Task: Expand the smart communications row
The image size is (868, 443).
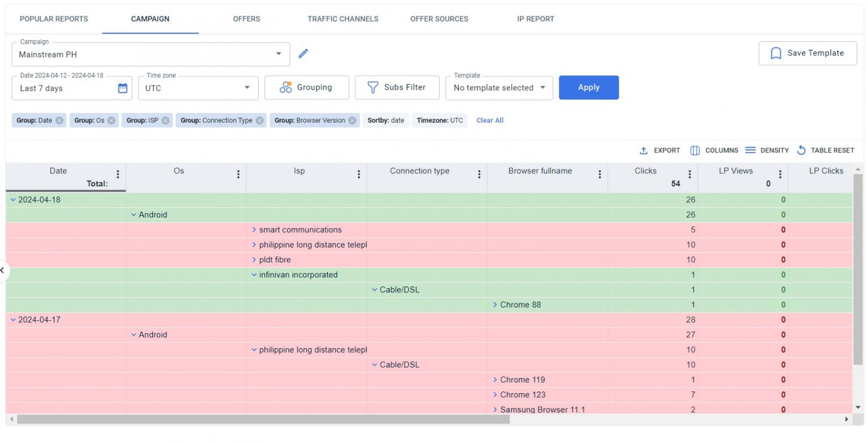Action: coord(253,229)
